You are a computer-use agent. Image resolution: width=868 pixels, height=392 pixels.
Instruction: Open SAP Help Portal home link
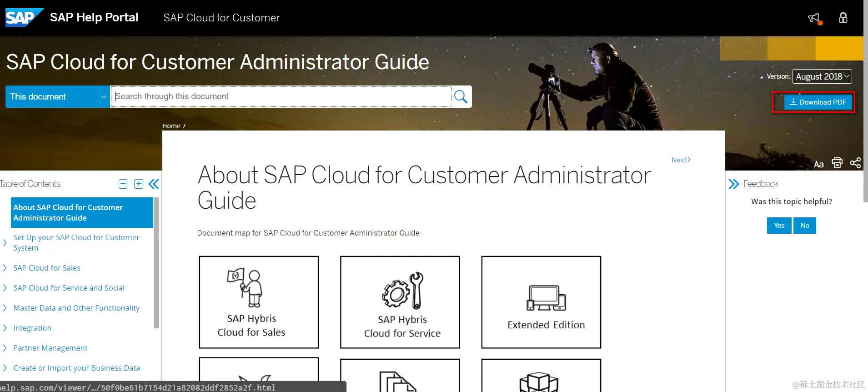pos(94,17)
